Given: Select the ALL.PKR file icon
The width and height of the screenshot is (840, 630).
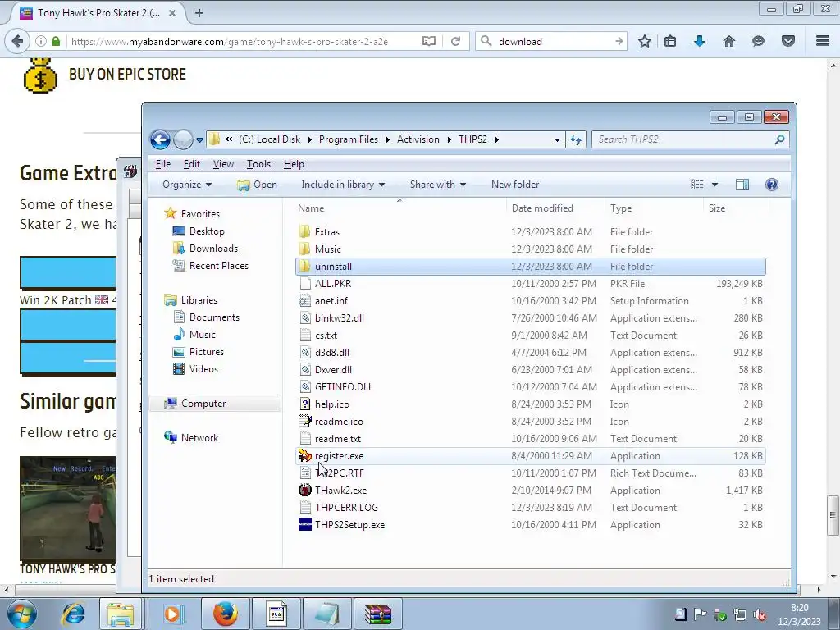Looking at the screenshot, I should [x=305, y=283].
